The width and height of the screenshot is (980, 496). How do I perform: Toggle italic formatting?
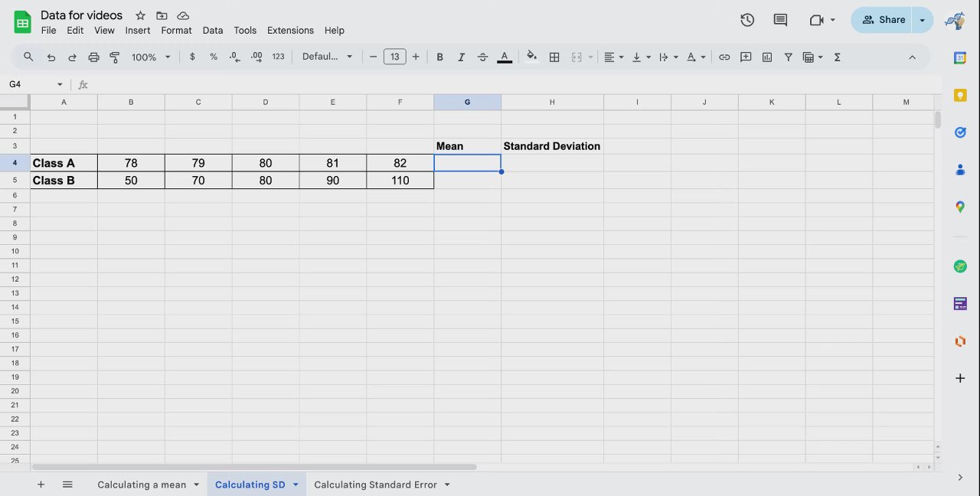pos(461,57)
